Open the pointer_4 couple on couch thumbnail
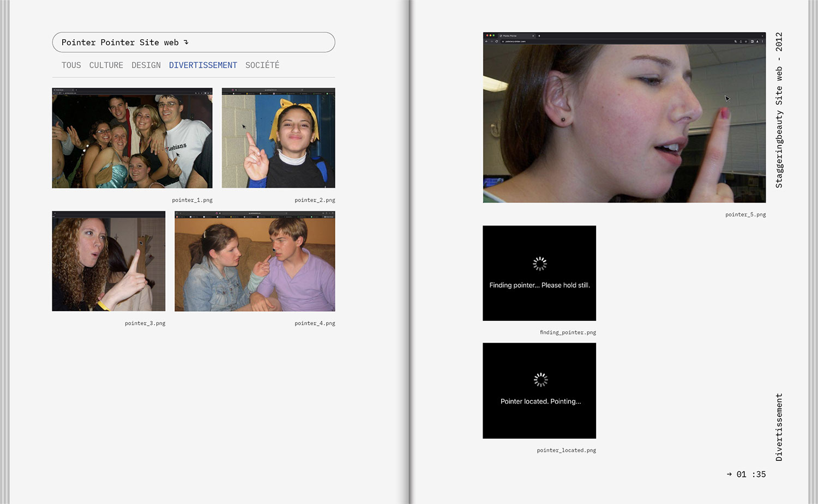The width and height of the screenshot is (818, 504). (255, 261)
